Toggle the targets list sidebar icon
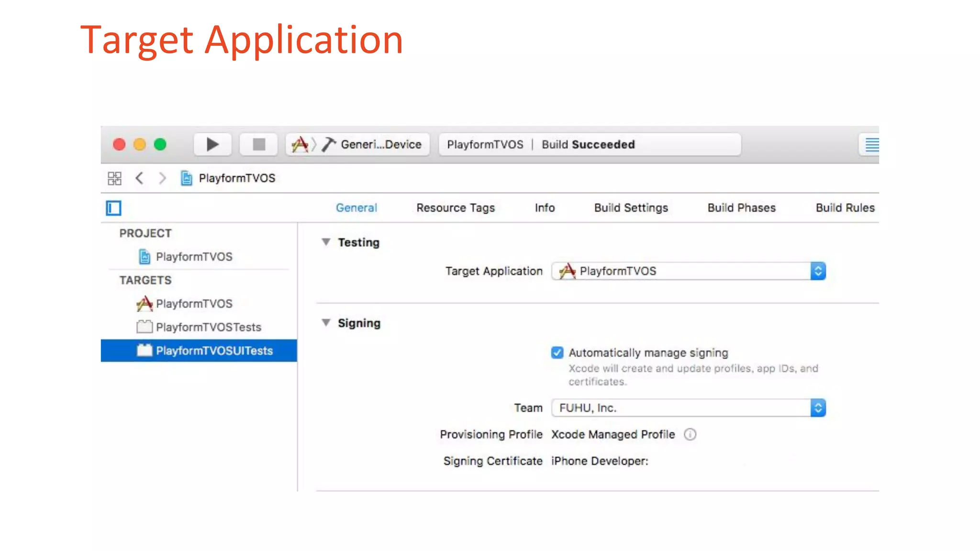Screen dimensions: 980x551 click(114, 208)
